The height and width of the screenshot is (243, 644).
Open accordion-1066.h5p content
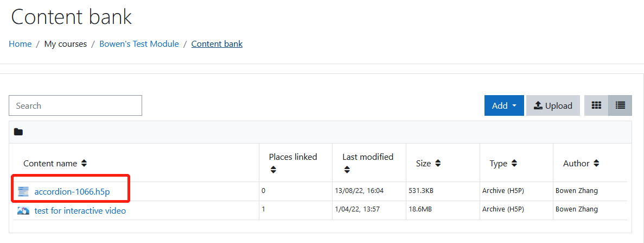[x=72, y=191]
